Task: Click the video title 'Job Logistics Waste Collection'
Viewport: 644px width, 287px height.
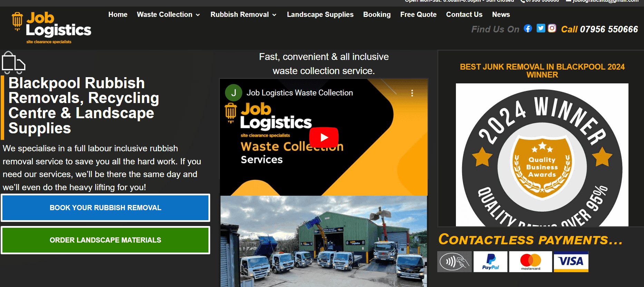Action: pyautogui.click(x=300, y=93)
